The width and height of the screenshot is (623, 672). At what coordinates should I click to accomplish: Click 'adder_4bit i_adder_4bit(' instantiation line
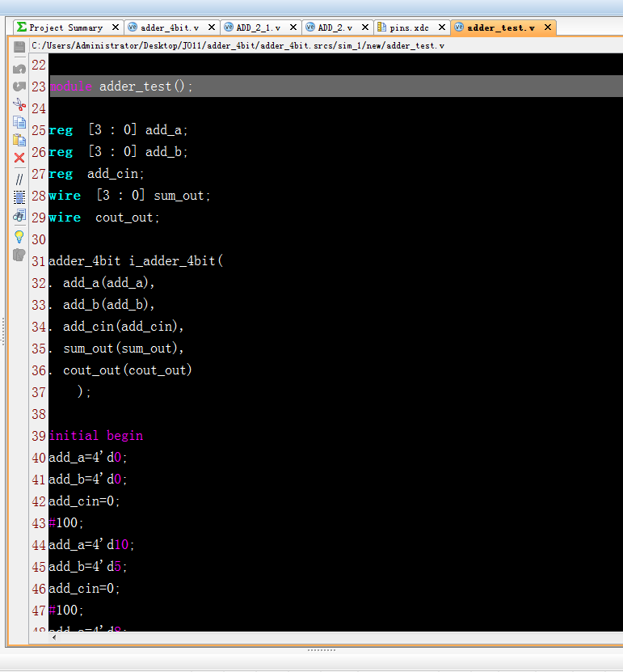(x=136, y=261)
